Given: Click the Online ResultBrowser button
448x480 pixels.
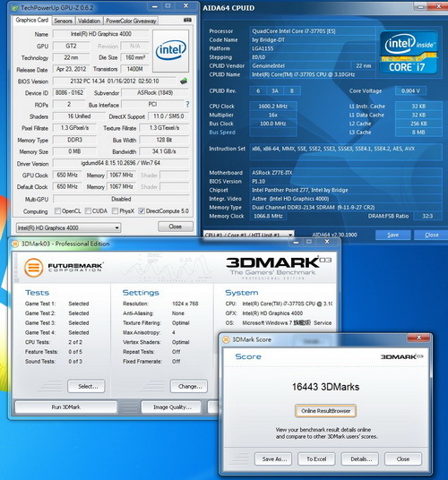Looking at the screenshot, I should click(325, 411).
